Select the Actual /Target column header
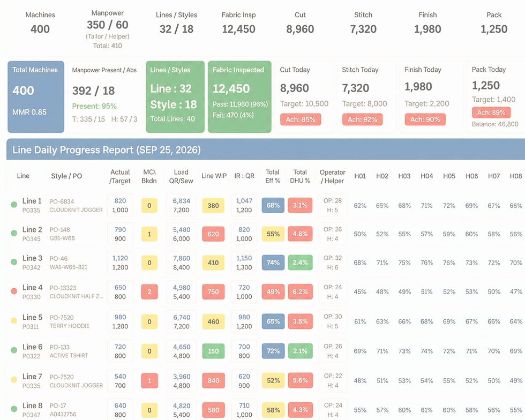Image resolution: width=525 pixels, height=420 pixels. click(120, 176)
